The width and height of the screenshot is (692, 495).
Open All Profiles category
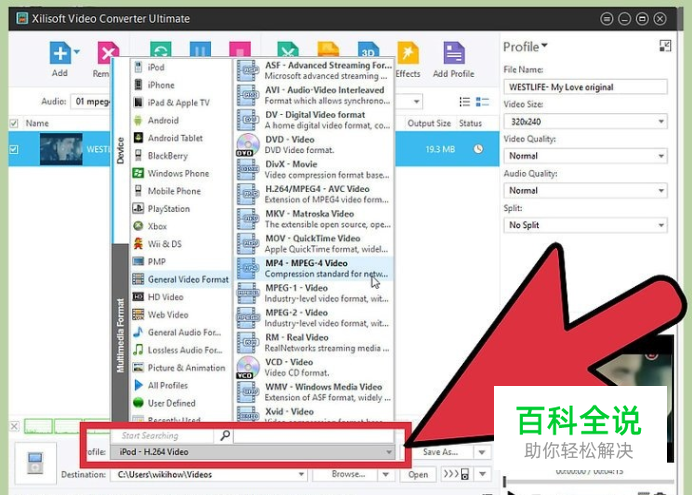pyautogui.click(x=181, y=385)
